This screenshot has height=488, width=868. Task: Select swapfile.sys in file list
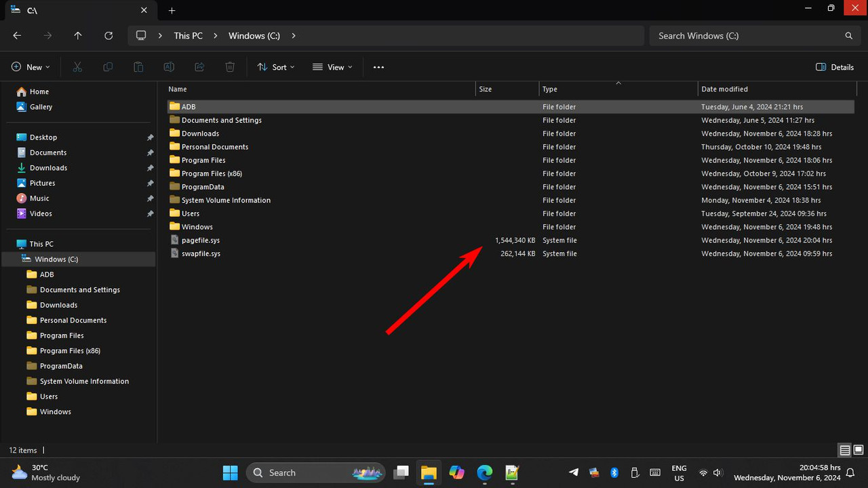510,253
